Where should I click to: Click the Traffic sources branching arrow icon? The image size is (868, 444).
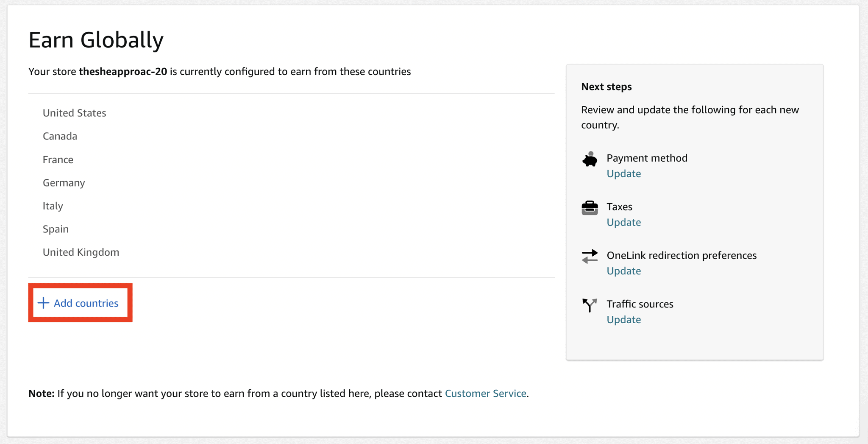pyautogui.click(x=589, y=305)
